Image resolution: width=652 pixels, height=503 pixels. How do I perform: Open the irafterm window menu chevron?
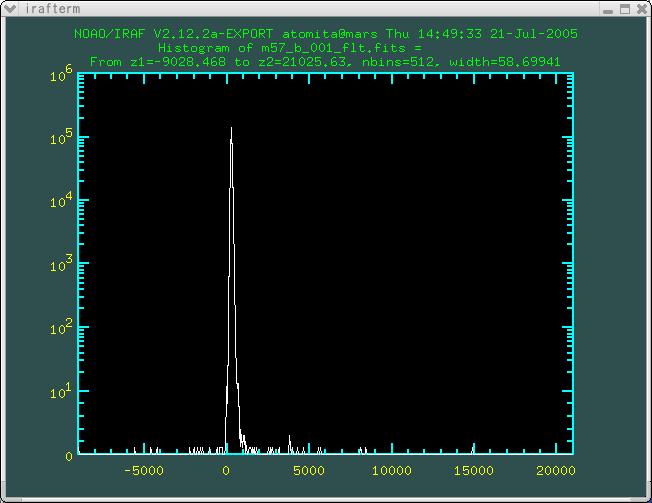9,8
